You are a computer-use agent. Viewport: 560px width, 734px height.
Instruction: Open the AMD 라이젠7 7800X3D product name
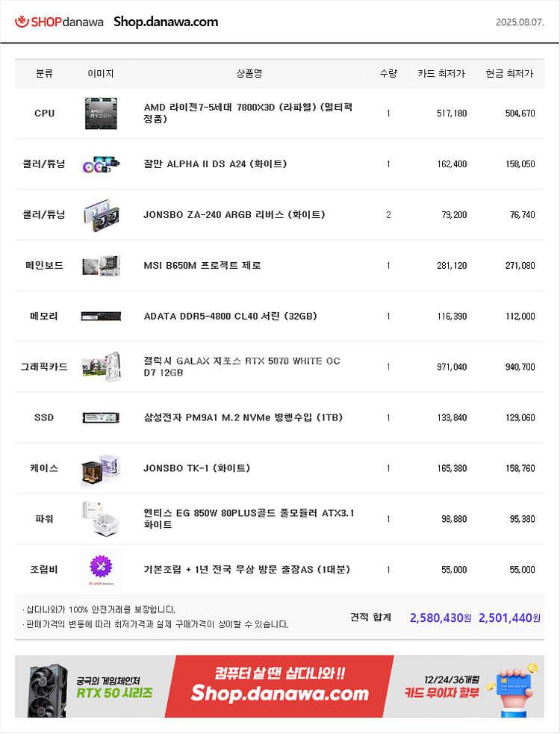pyautogui.click(x=248, y=113)
